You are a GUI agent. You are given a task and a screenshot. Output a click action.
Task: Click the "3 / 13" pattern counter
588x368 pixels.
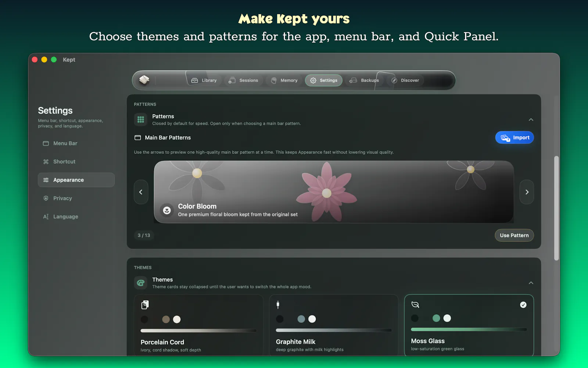[x=144, y=235]
